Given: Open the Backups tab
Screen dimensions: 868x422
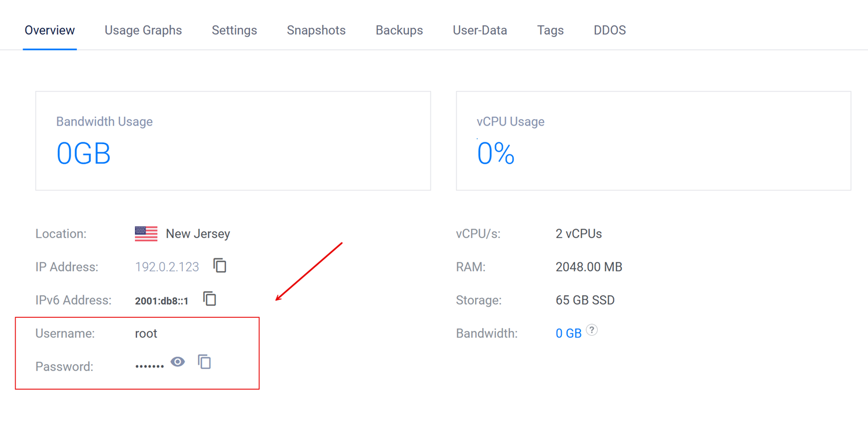Looking at the screenshot, I should (x=399, y=30).
